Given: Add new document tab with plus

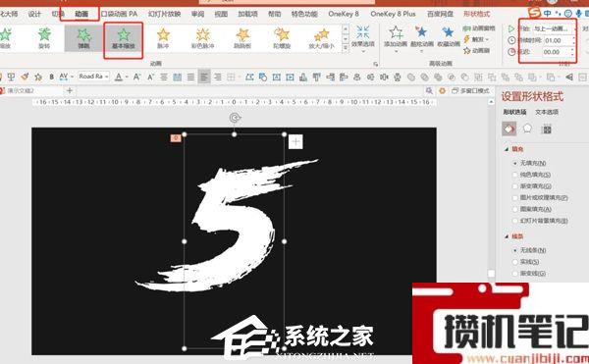Looking at the screenshot, I should [70, 90].
